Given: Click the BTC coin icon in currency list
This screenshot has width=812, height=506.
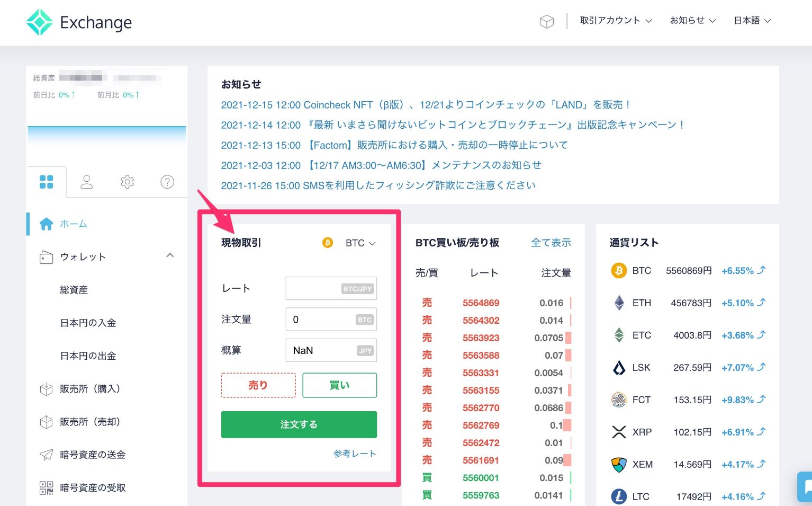Looking at the screenshot, I should (619, 271).
